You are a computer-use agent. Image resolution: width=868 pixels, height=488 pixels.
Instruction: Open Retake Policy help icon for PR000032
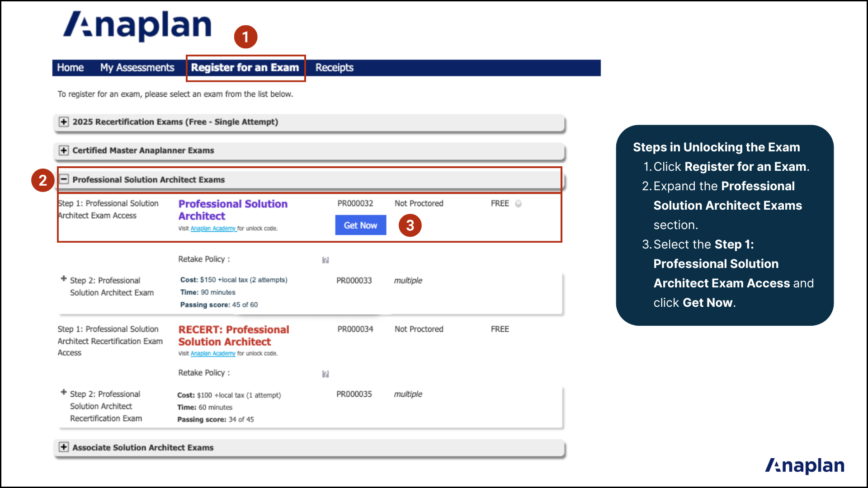coord(325,260)
